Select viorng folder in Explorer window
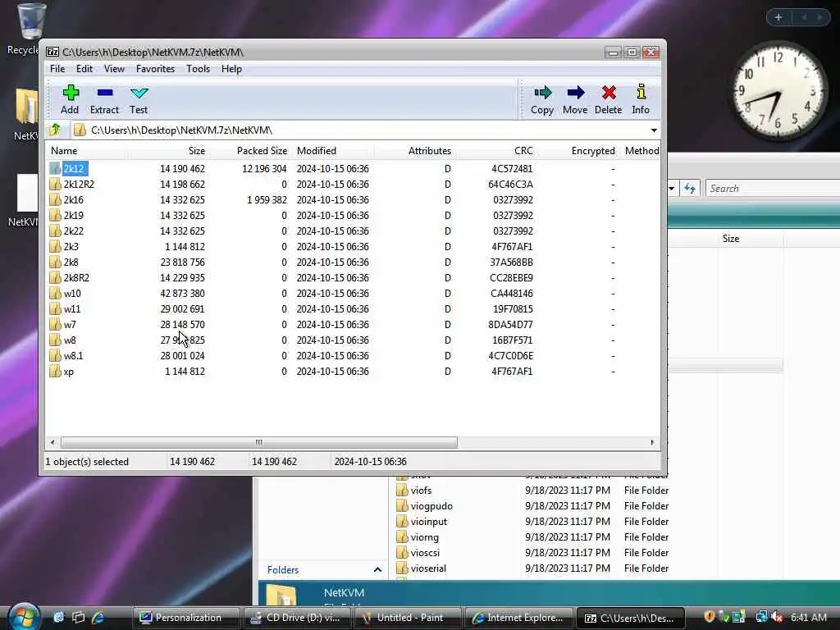The height and width of the screenshot is (630, 840). (424, 536)
